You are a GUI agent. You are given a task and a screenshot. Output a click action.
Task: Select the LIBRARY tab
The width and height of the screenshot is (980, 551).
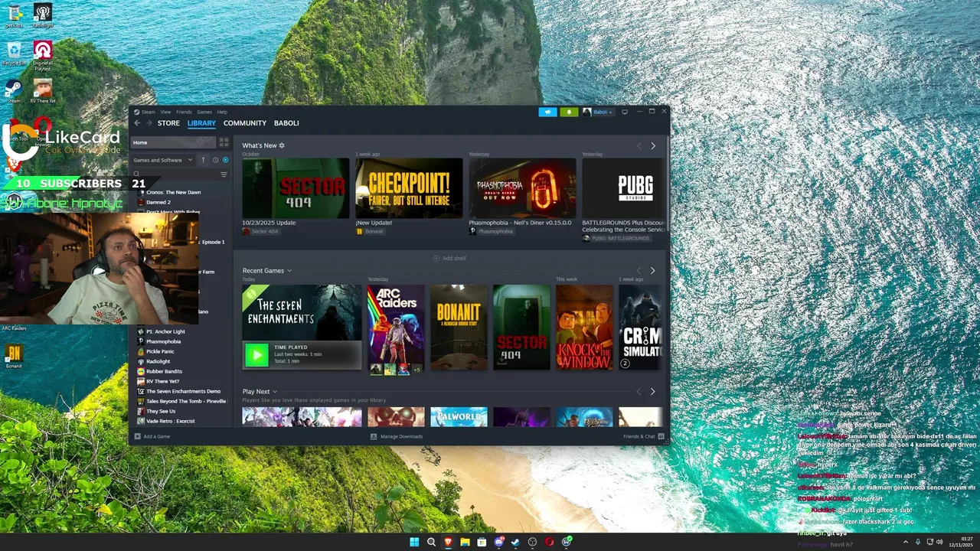tap(202, 123)
